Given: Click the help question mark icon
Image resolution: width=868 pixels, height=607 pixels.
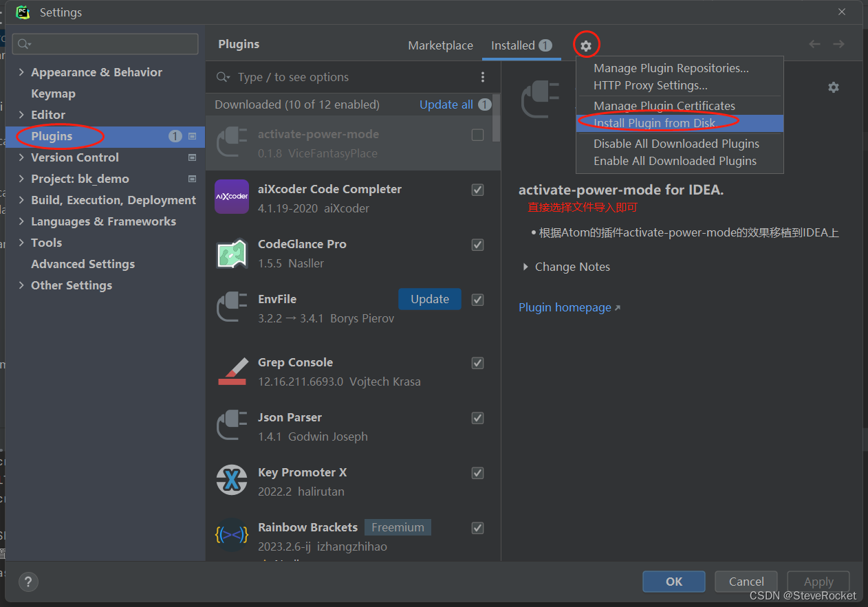Looking at the screenshot, I should tap(28, 582).
